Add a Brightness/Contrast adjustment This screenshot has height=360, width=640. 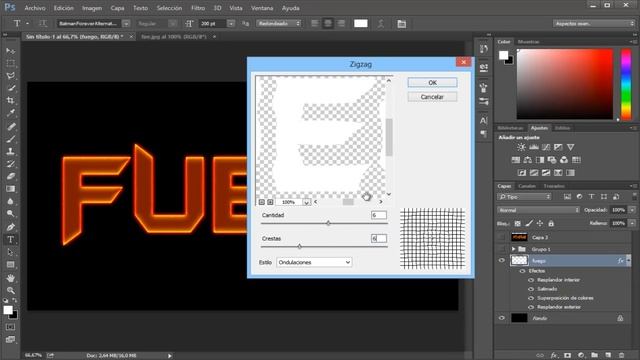[521, 147]
